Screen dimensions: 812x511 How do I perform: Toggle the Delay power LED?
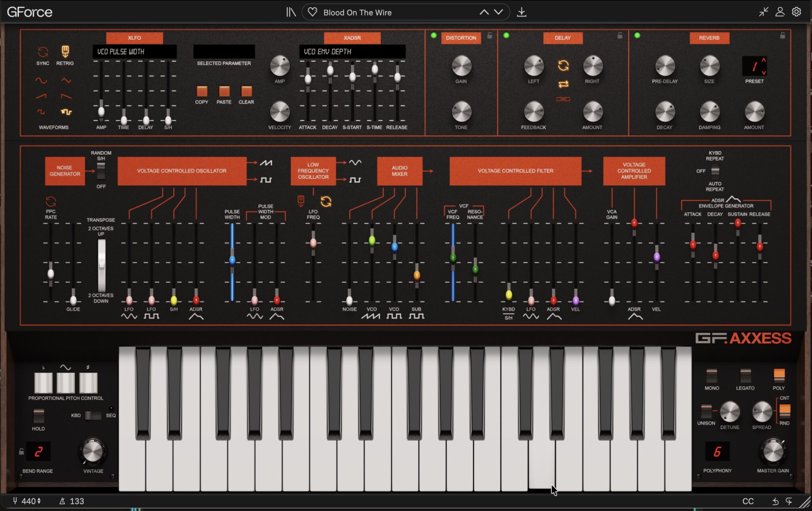pos(506,36)
